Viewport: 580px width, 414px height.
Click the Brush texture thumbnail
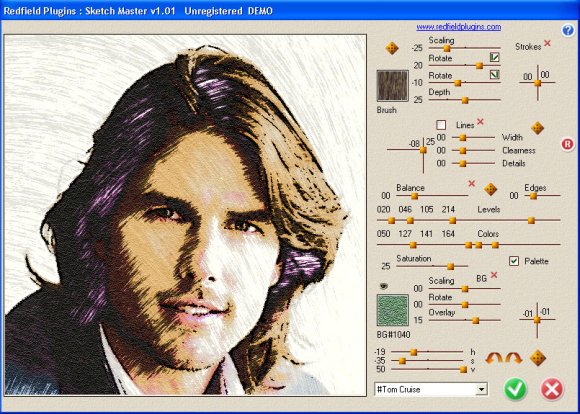pyautogui.click(x=392, y=85)
